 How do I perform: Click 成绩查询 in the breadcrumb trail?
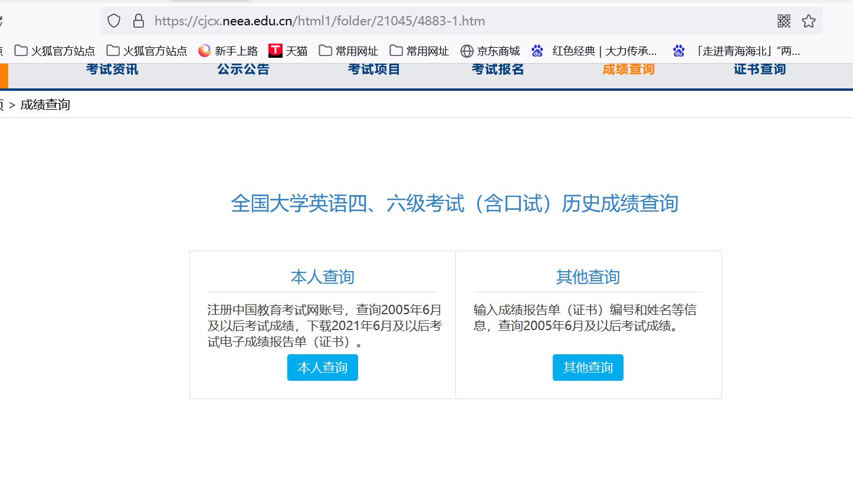pos(45,104)
